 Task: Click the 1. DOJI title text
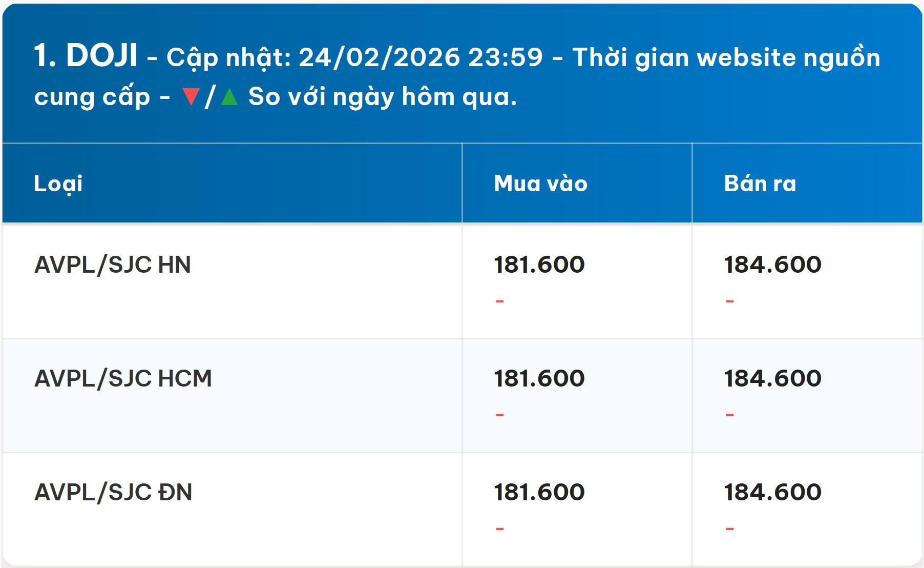(86, 56)
